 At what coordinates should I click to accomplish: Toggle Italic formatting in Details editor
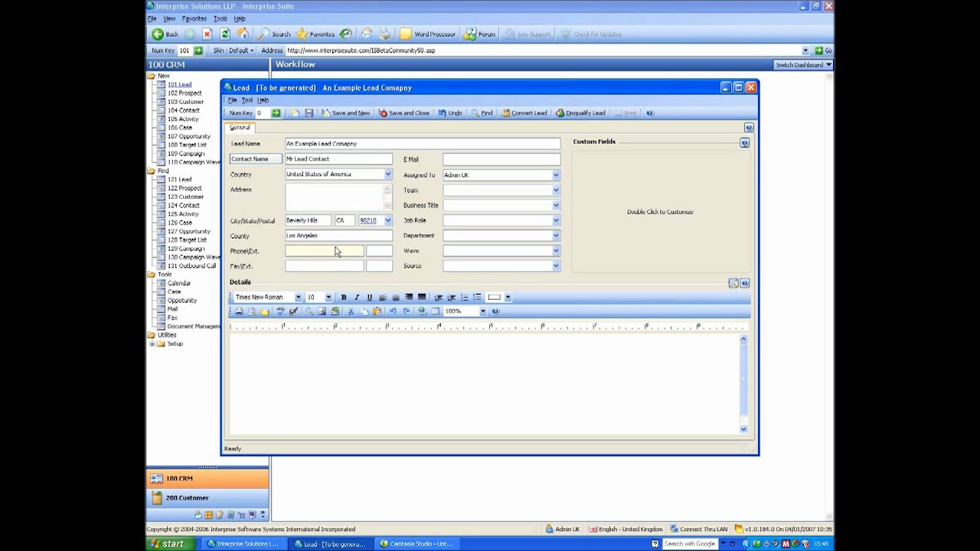(356, 297)
